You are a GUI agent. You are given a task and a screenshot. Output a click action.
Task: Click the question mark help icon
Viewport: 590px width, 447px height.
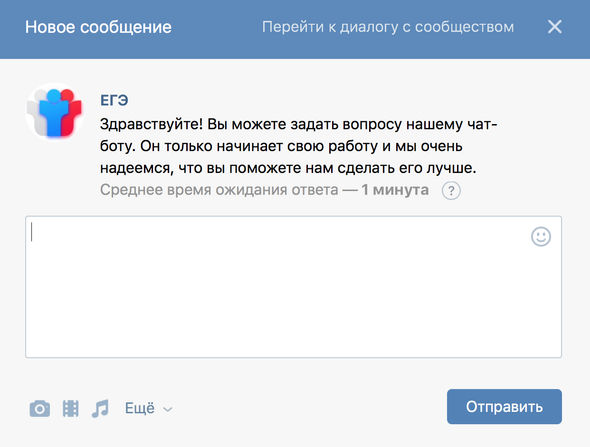[x=451, y=190]
